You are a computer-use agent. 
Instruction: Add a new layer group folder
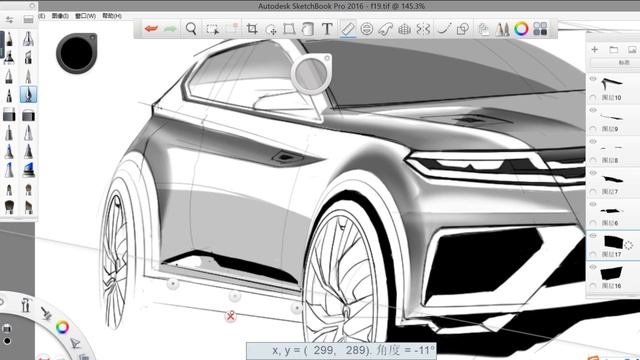[613, 50]
